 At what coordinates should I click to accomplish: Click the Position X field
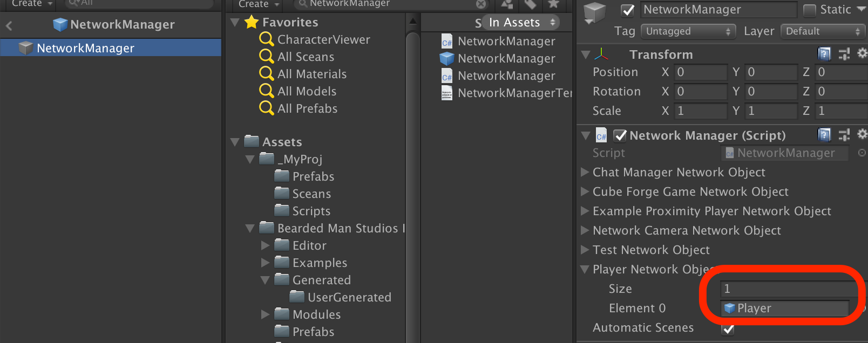701,72
